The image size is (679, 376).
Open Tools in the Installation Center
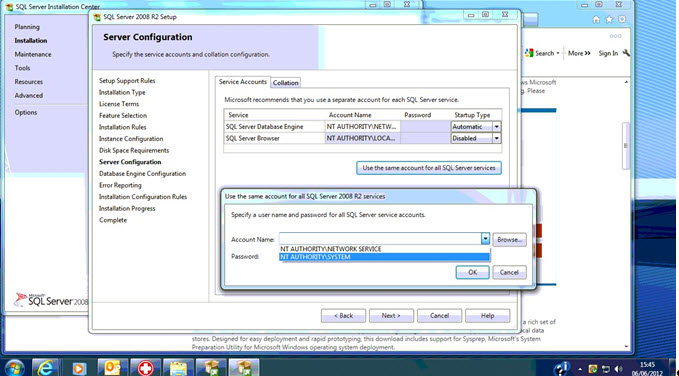coord(22,68)
